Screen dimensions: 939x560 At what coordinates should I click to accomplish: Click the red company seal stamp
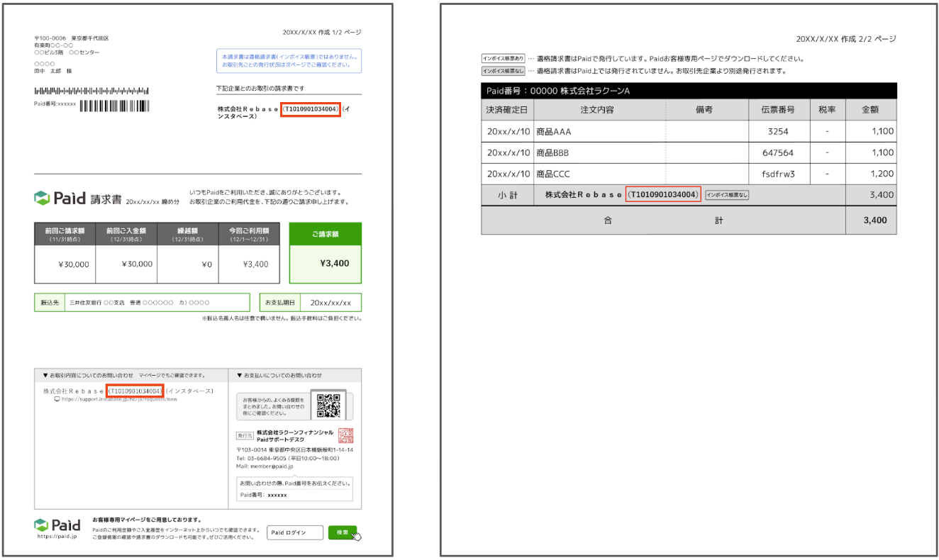[x=346, y=435]
